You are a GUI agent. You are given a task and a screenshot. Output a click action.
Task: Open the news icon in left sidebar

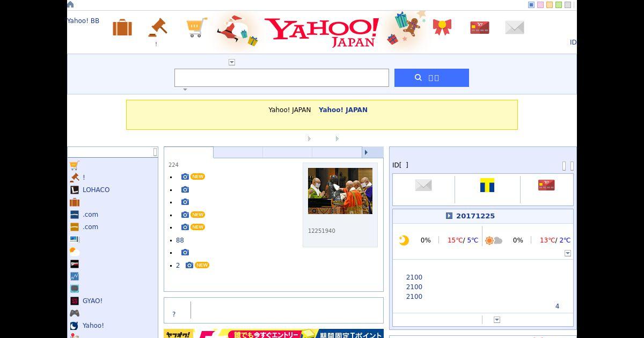(75, 239)
